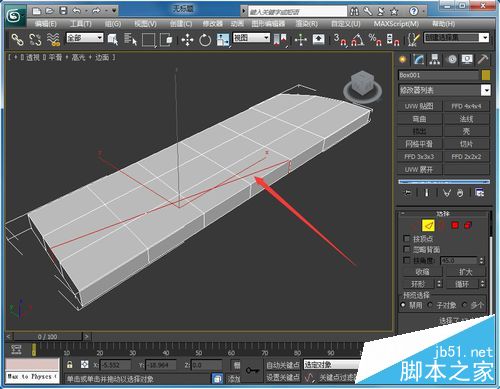Open the 帮助(H) menu
This screenshot has width=500, height=389.
[443, 24]
